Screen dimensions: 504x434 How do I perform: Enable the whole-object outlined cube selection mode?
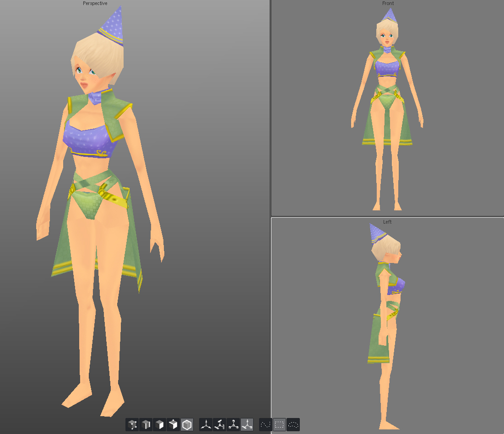coord(187,425)
